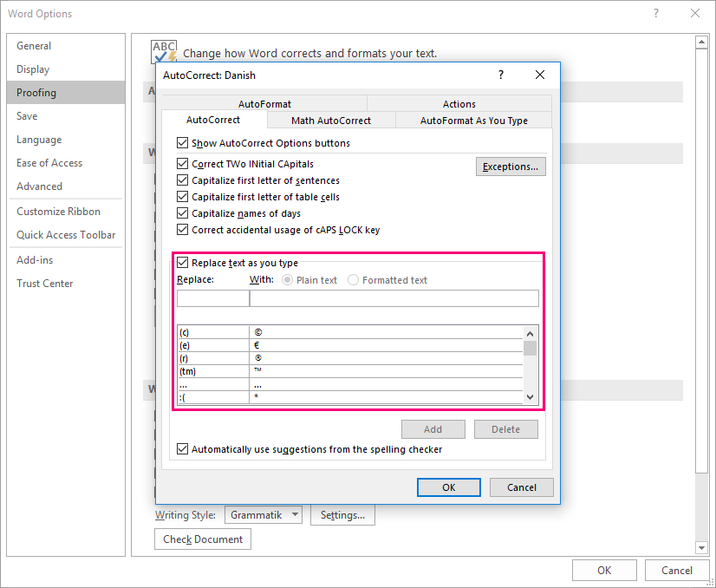The image size is (716, 588).
Task: Click Cancel in the AutoCorrect dialog
Action: coord(522,487)
